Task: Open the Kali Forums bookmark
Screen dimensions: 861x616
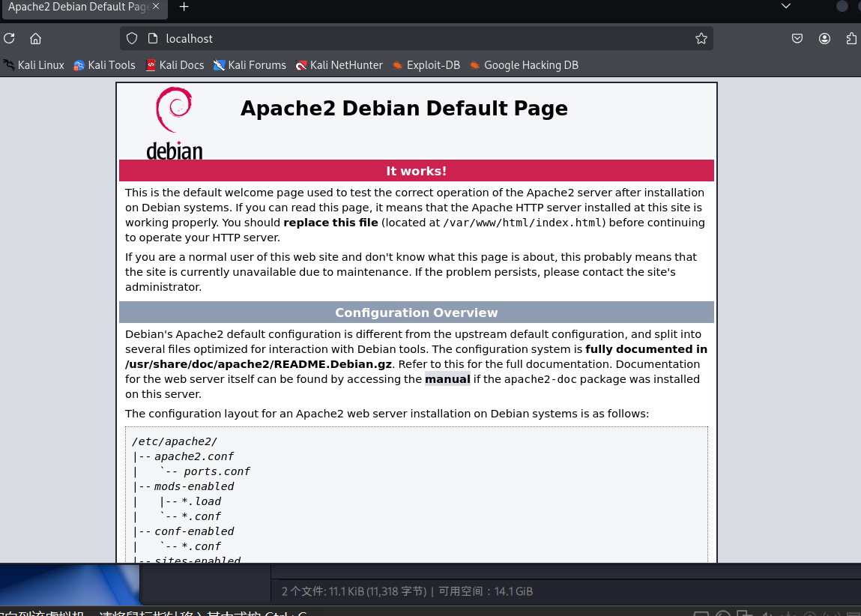Action: point(250,64)
